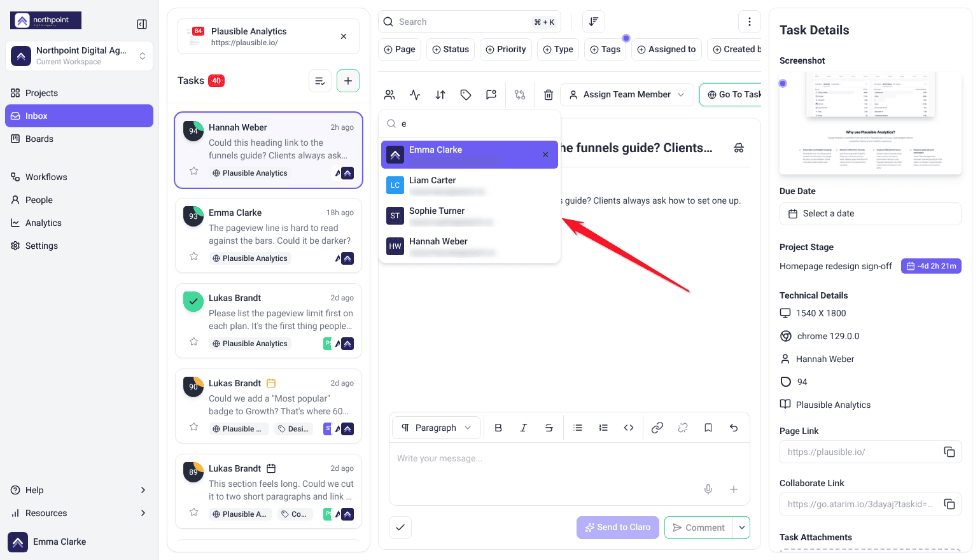Expand the Help submenu

(80, 490)
